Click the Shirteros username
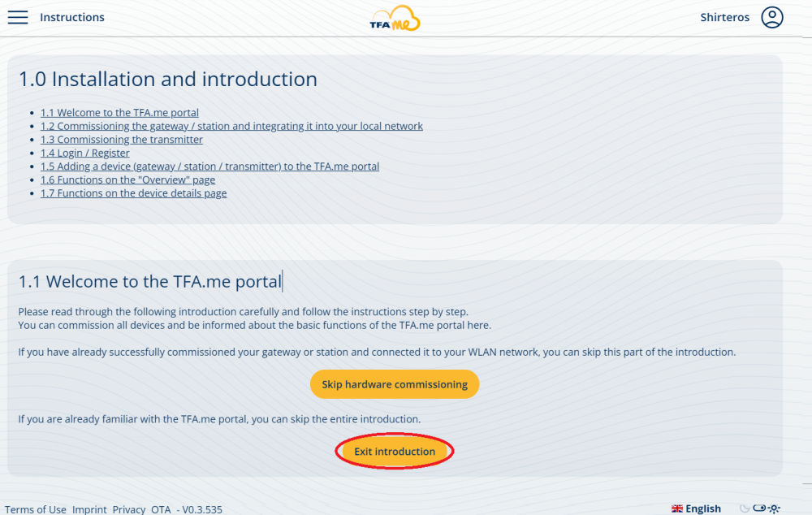 tap(724, 17)
